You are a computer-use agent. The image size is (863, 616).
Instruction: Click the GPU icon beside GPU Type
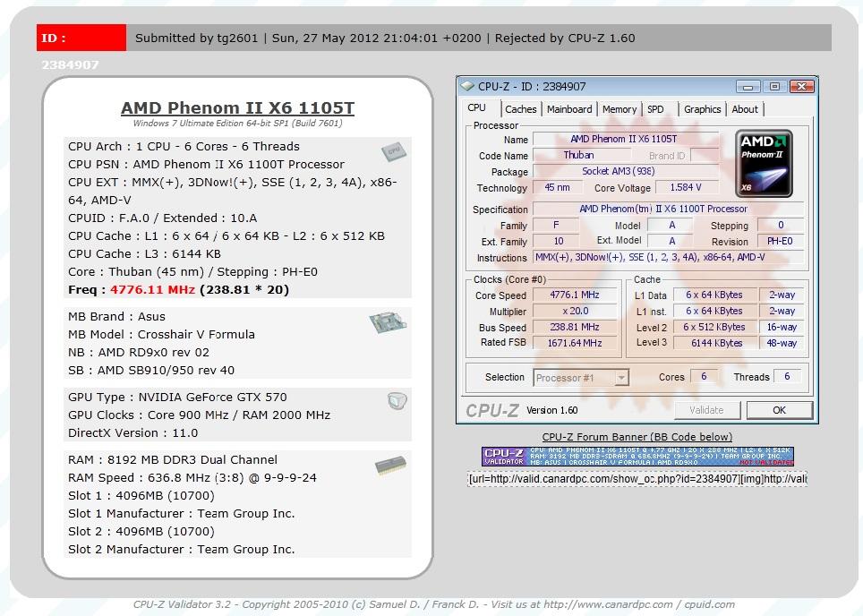coord(397,401)
